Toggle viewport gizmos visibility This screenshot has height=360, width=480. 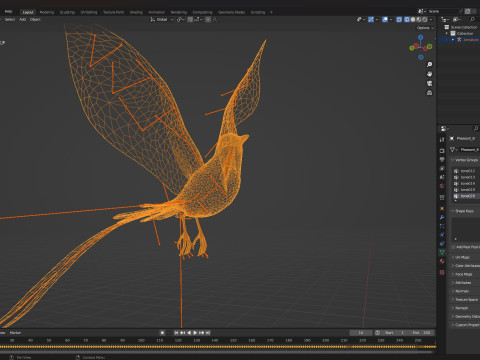click(x=371, y=19)
